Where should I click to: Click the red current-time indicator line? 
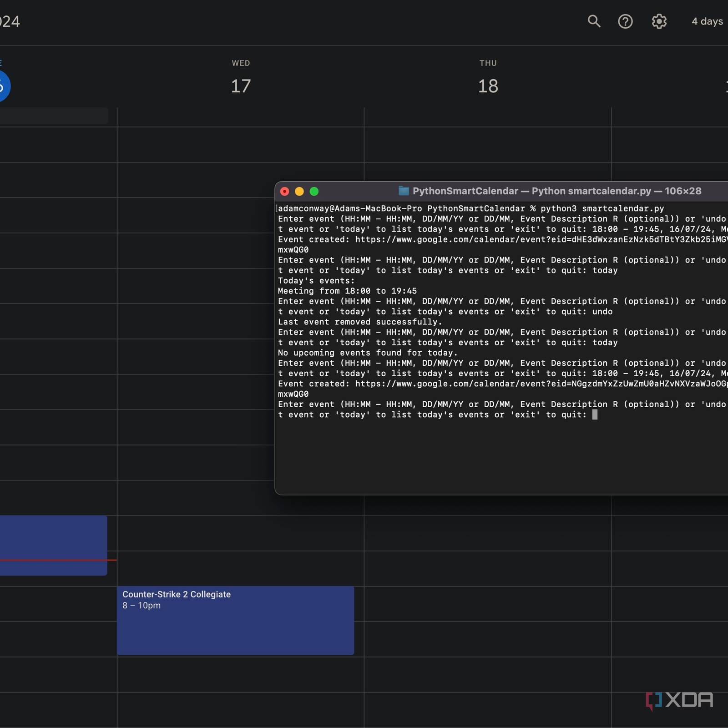pos(58,560)
